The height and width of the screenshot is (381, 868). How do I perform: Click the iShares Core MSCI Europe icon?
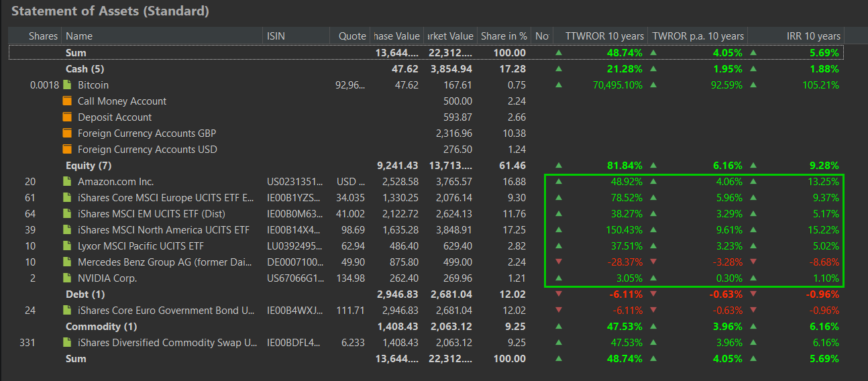[66, 198]
